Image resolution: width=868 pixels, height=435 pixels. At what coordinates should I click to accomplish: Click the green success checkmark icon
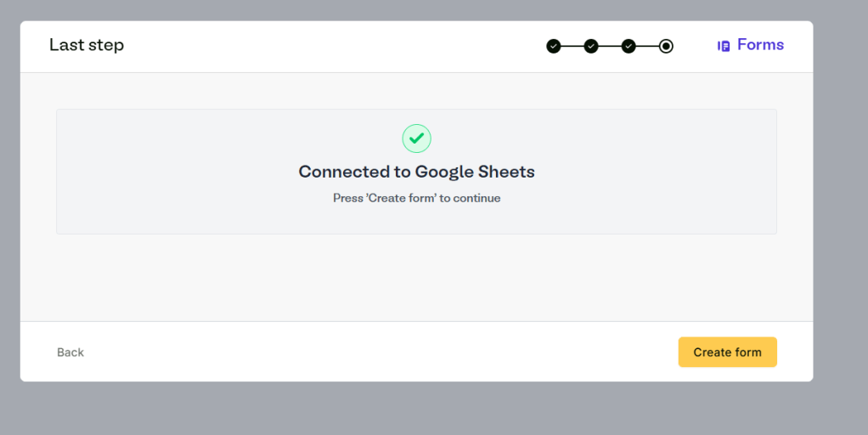416,138
